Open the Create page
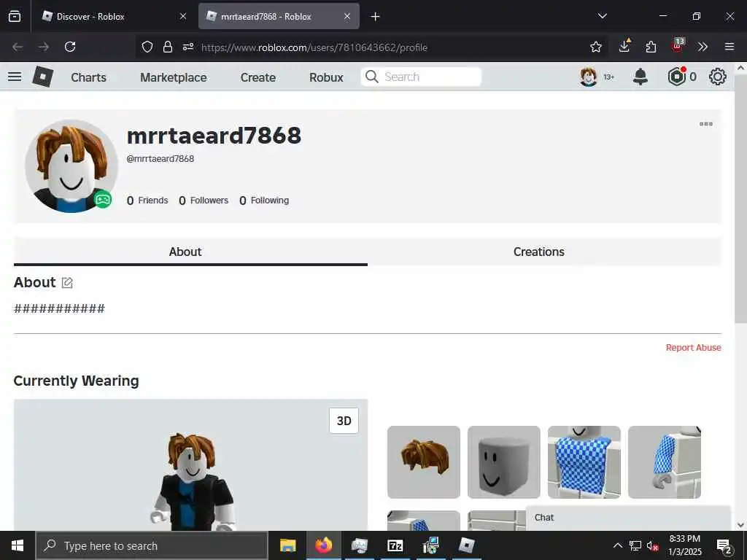747x560 pixels. tap(258, 77)
